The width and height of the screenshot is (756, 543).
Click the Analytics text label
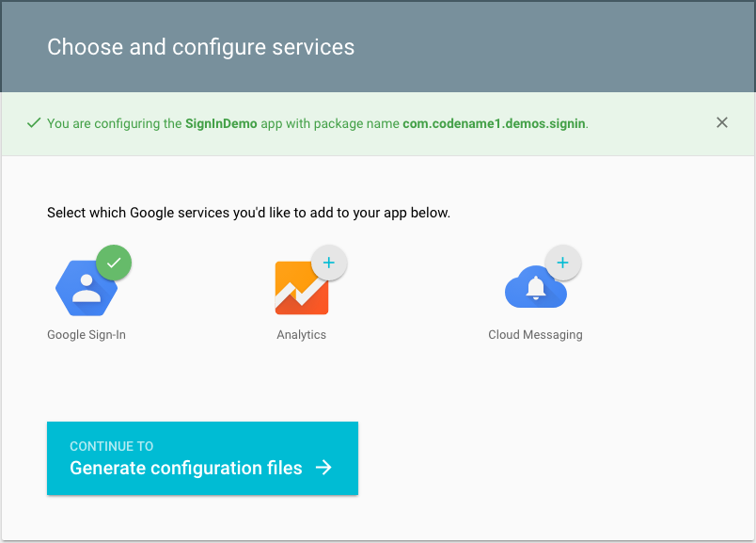click(x=301, y=334)
